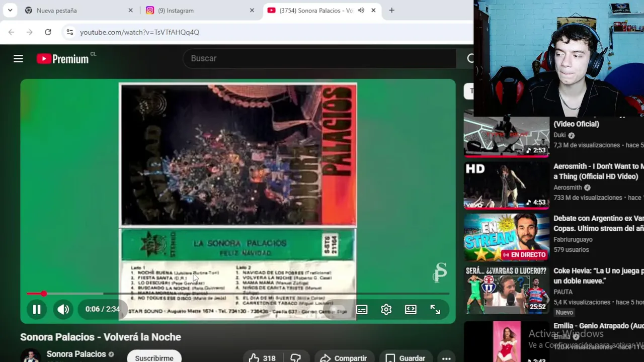Viewport: 644px width, 362px height.
Task: Close the Sonora Palacios YouTube tab
Action: [x=373, y=10]
